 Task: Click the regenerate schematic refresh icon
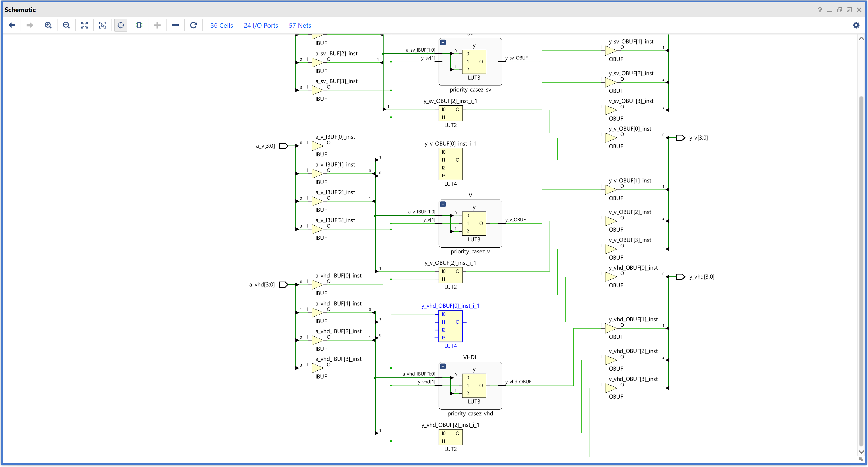click(x=193, y=25)
